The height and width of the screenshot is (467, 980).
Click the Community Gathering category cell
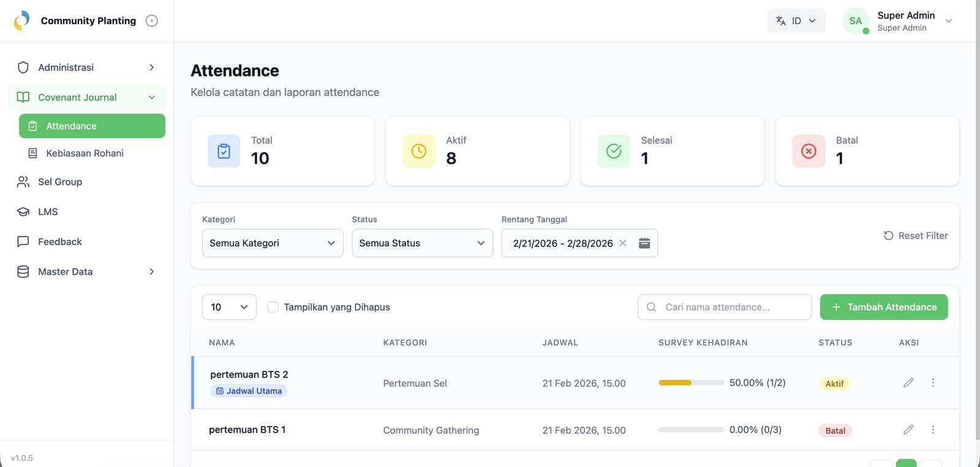click(x=431, y=430)
